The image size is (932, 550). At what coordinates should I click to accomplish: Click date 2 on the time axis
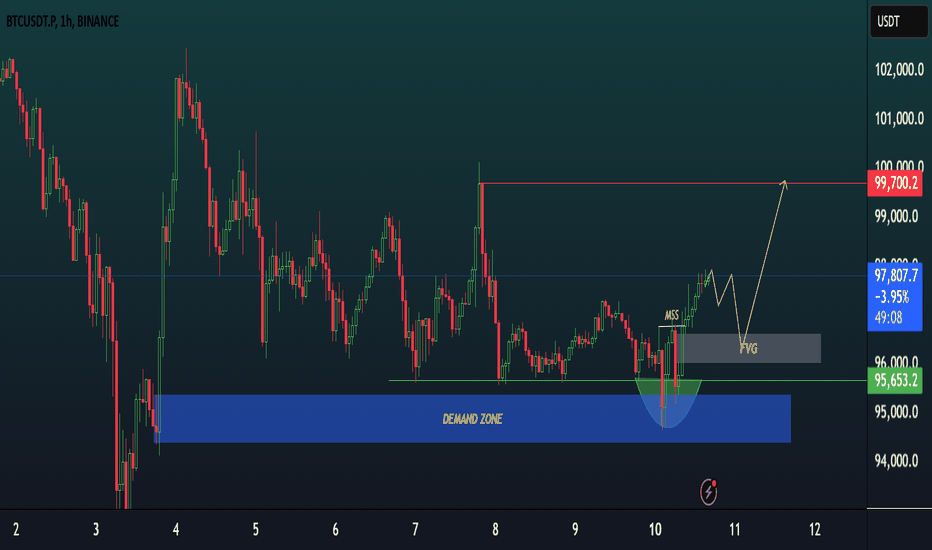point(16,529)
